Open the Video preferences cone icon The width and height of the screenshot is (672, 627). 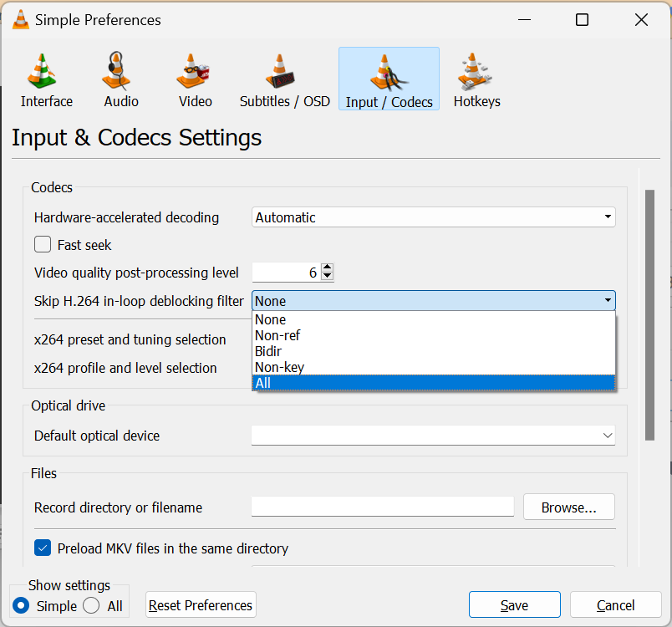192,71
